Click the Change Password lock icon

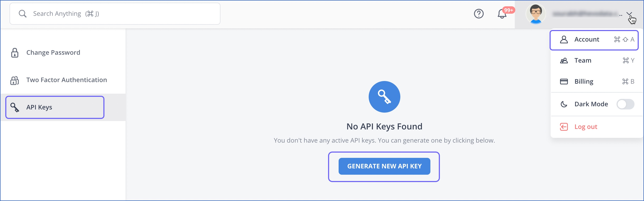coord(15,53)
